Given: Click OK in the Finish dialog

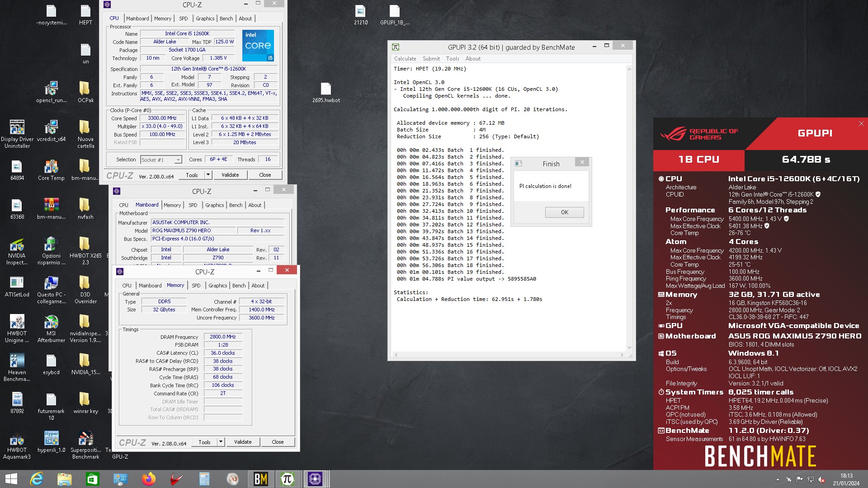Looking at the screenshot, I should tap(564, 212).
